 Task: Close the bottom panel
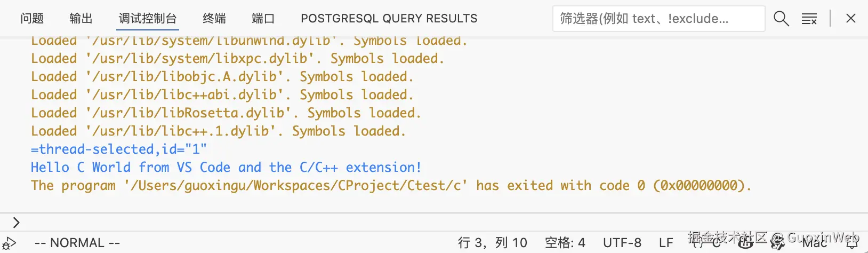pyautogui.click(x=851, y=19)
